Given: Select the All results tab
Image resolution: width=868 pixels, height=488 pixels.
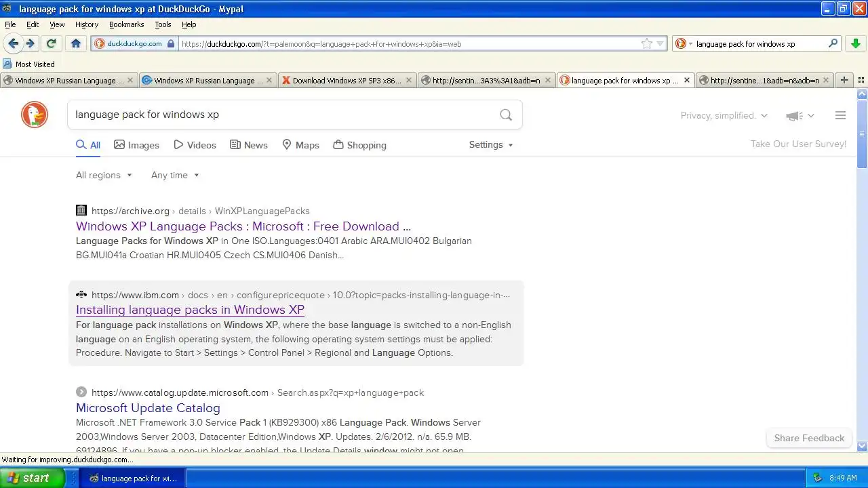Looking at the screenshot, I should [x=88, y=145].
